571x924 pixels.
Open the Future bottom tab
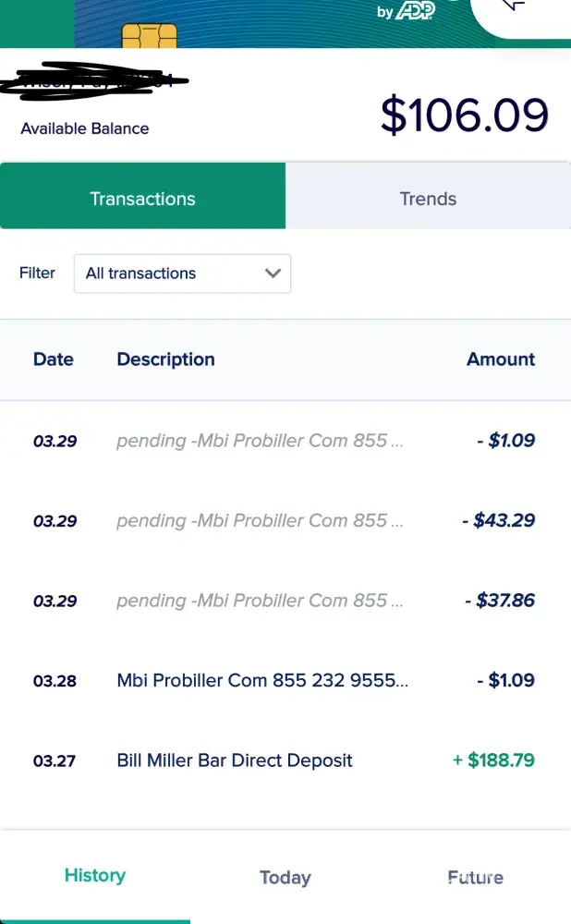click(x=475, y=878)
